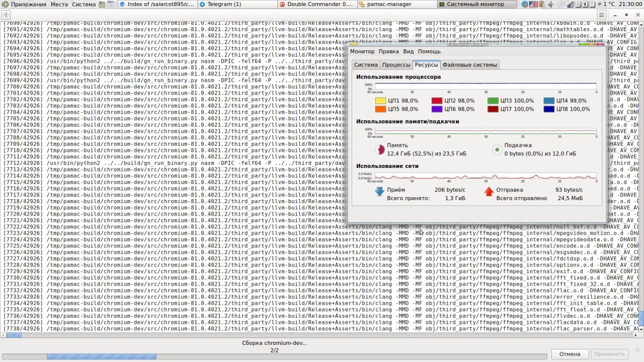Screen dimensions: 644x362
Task: Click the MATE logo icon in the panel
Action: [6, 5]
